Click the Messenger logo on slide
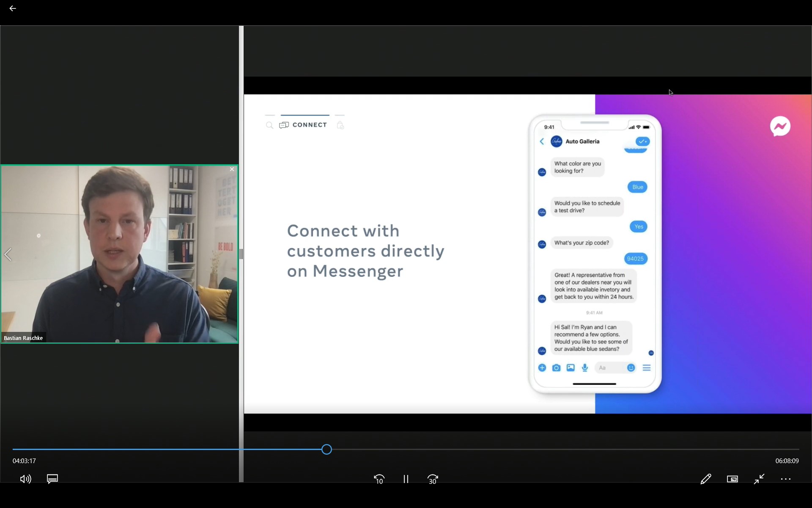The width and height of the screenshot is (812, 508). point(780,126)
